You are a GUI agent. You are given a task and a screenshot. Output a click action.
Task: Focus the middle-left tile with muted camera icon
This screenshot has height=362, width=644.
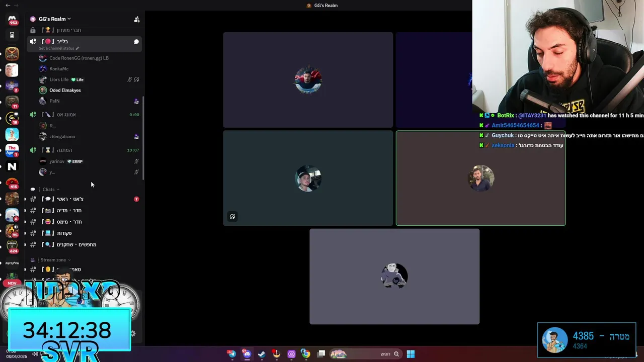click(308, 178)
